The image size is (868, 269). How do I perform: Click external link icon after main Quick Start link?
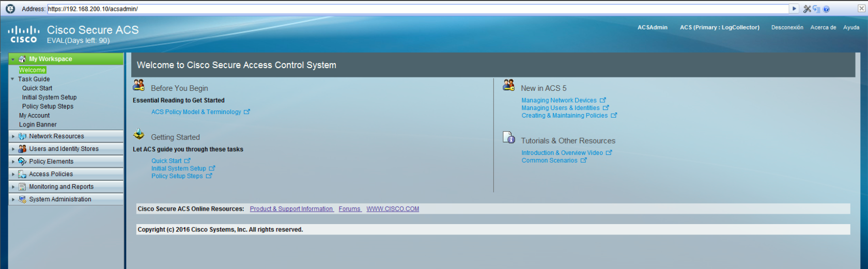188,161
